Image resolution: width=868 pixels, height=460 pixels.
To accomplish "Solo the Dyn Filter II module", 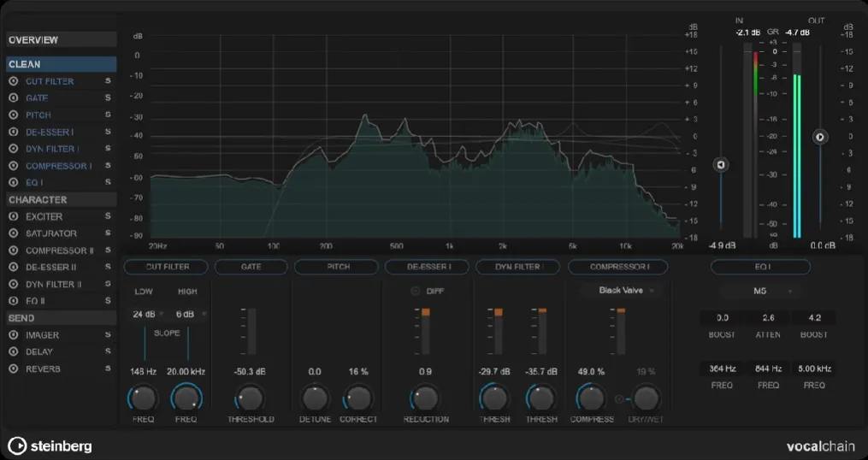I will click(x=108, y=284).
